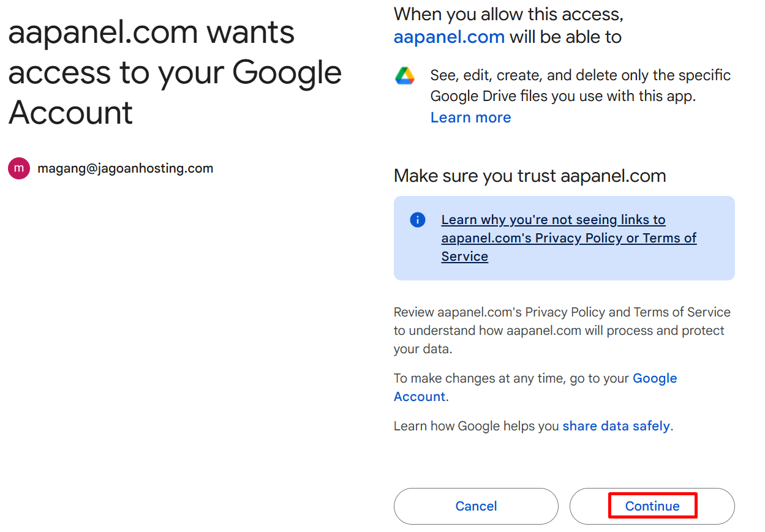Click 'Make sure you trust aapanel.com' heading

530,176
